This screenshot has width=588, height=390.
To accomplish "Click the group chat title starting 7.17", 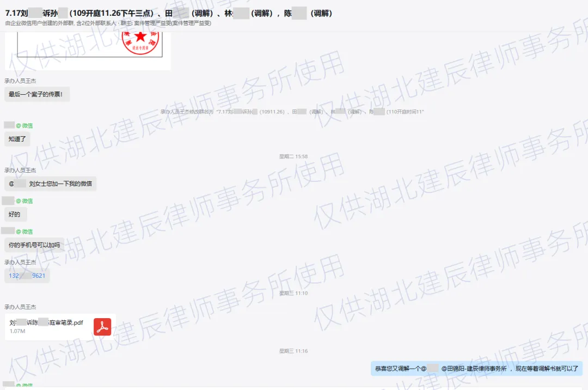I will coord(168,13).
